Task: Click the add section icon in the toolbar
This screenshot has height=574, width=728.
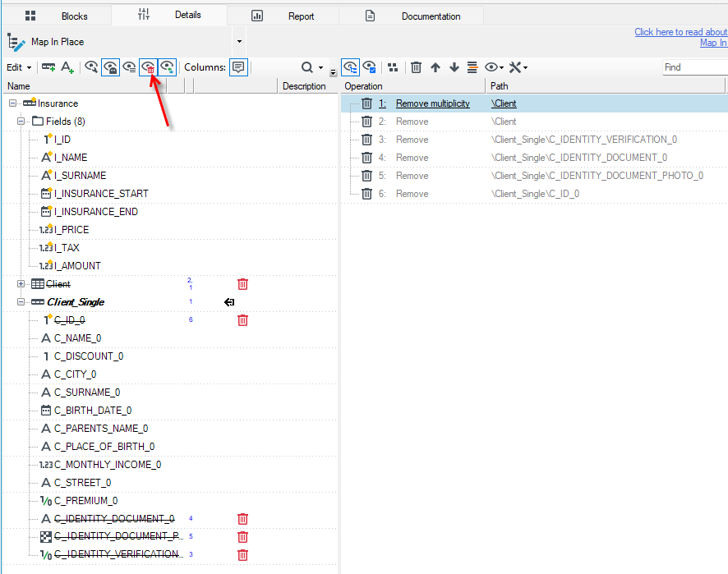Action: coord(48,67)
